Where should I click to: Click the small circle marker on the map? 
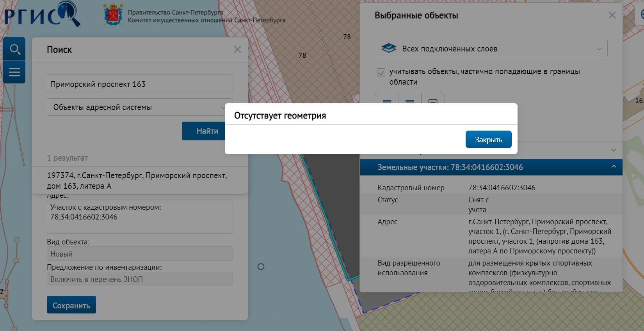261,267
